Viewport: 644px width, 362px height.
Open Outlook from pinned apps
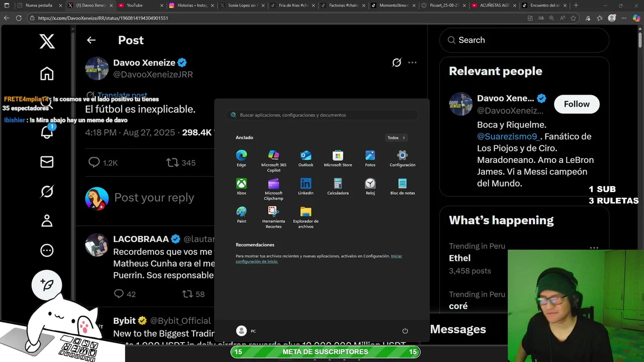[306, 158]
